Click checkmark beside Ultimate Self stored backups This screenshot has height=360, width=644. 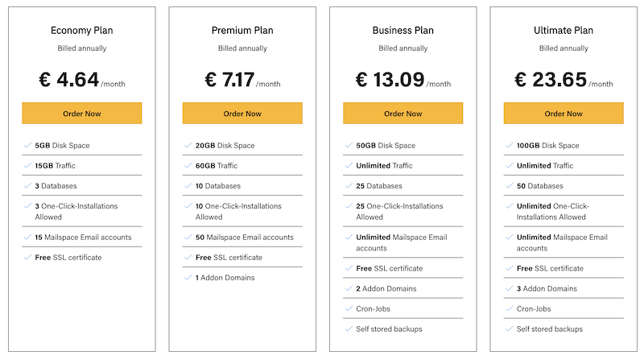[x=510, y=329]
